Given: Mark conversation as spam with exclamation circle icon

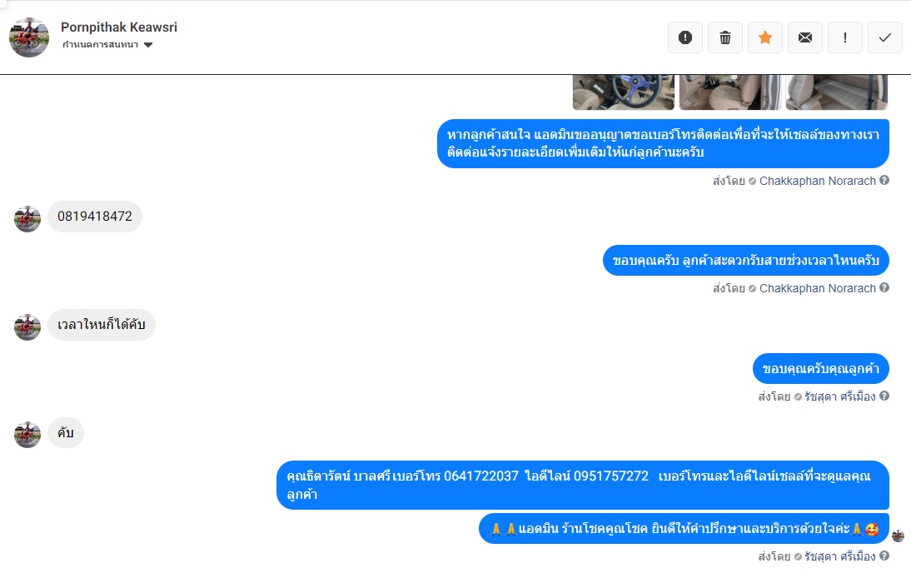Looking at the screenshot, I should click(685, 37).
